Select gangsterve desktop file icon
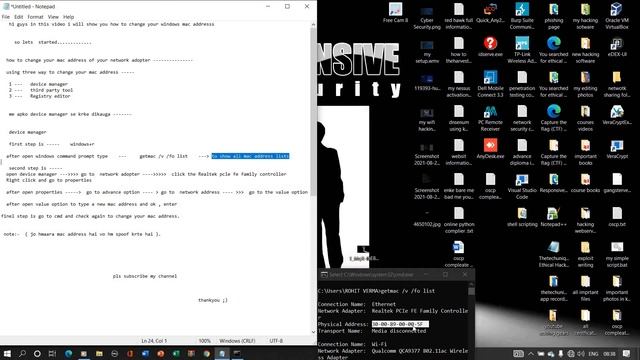Screen dimensions: 640x360 click(x=617, y=182)
